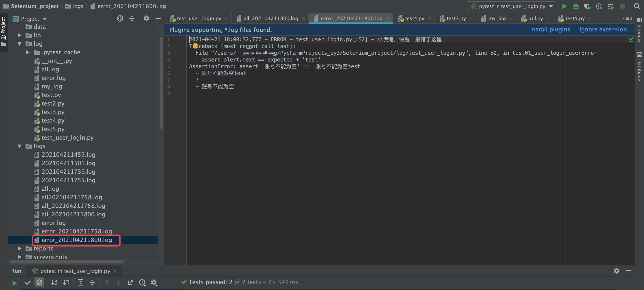Viewport: 644px width, 290px height.
Task: Collapse the logs folder in the tree
Action: [19, 146]
